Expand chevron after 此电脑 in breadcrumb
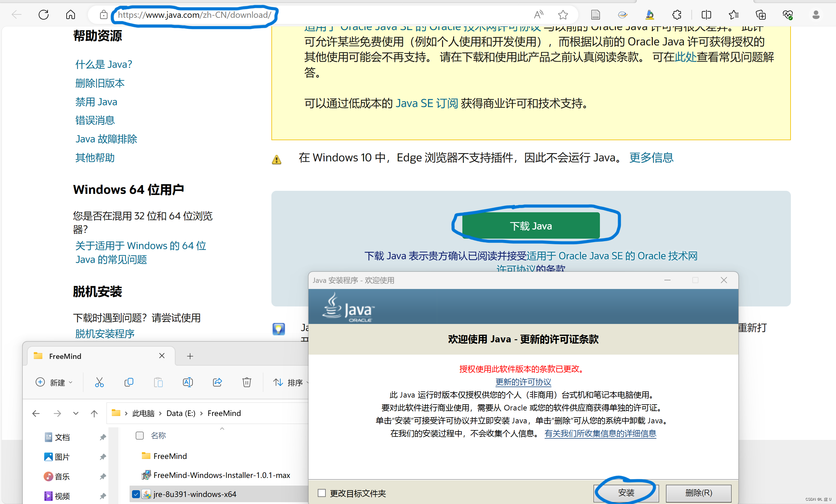The width and height of the screenshot is (836, 504). (160, 413)
